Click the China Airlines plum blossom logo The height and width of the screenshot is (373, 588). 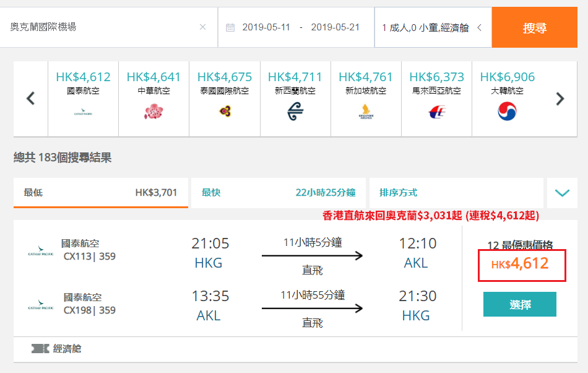(153, 112)
